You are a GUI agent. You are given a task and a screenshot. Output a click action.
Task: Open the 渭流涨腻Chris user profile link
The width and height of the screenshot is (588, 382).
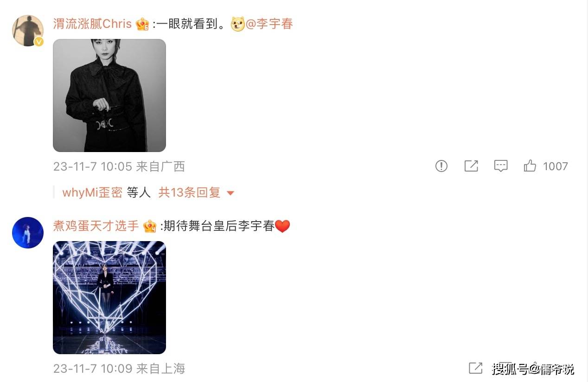(93, 24)
